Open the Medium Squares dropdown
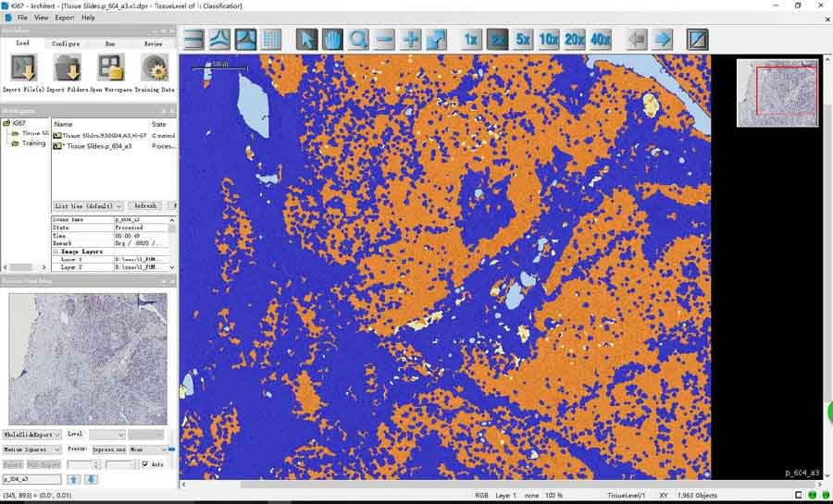 pos(31,449)
